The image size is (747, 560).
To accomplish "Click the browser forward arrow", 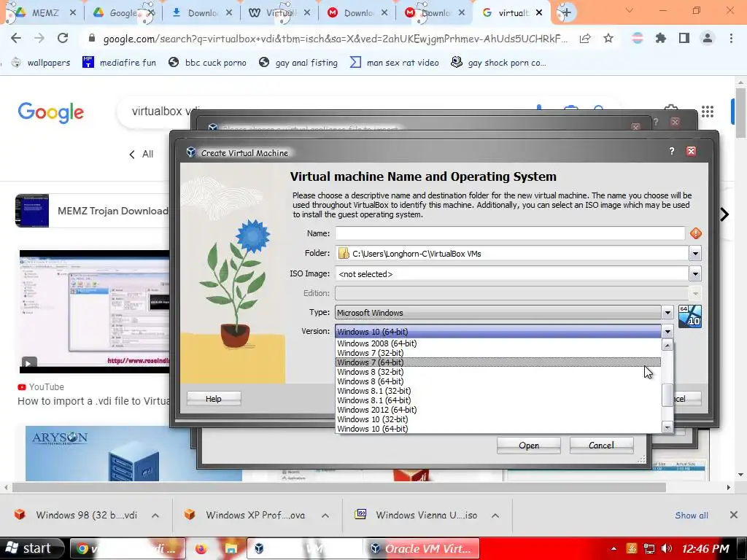I will pyautogui.click(x=39, y=38).
